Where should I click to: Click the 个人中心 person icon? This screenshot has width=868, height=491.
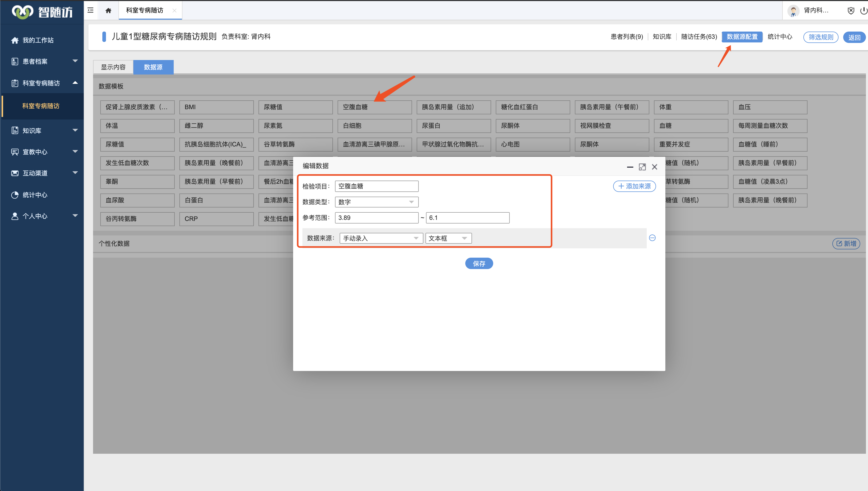15,216
